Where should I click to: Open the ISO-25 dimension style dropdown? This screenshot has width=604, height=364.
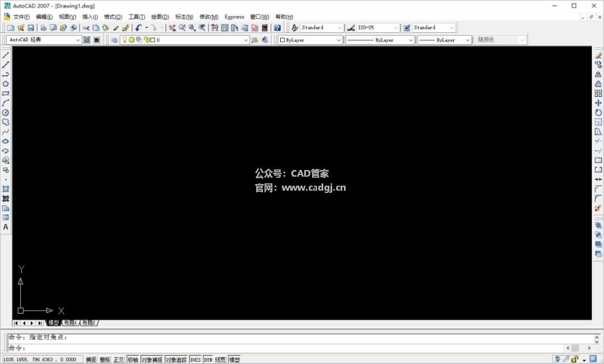point(395,28)
